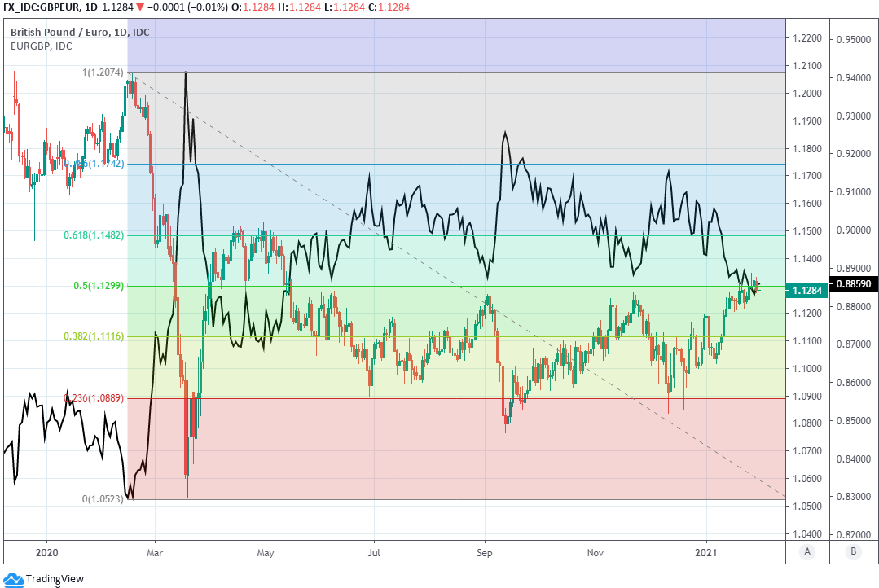Select the 0.618(1.1482) Fibonacci level label
Image resolution: width=879 pixels, height=588 pixels.
(94, 235)
